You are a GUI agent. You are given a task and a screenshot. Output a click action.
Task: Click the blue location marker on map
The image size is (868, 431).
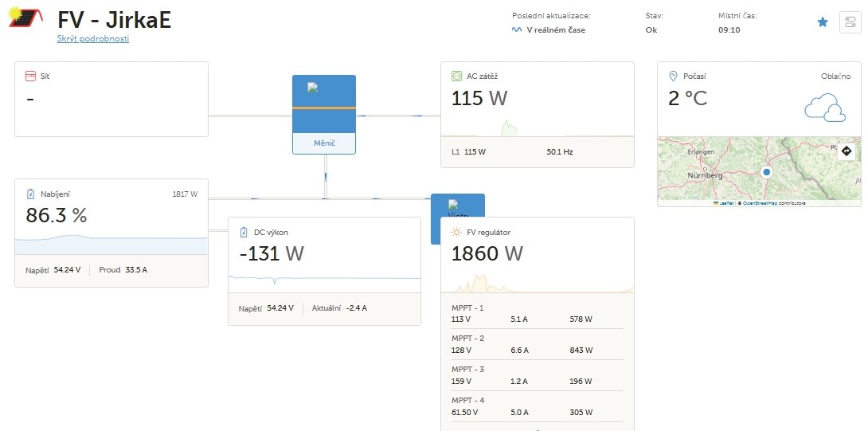(767, 172)
